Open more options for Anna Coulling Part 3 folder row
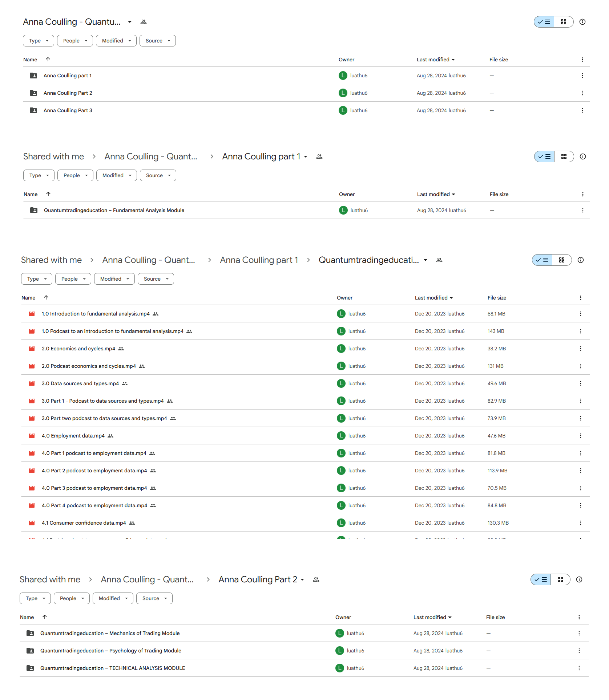This screenshot has height=700, width=609. (x=582, y=110)
